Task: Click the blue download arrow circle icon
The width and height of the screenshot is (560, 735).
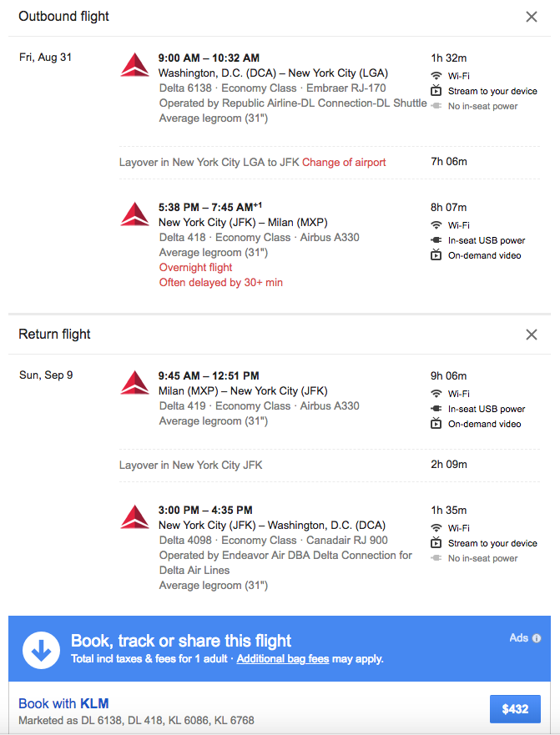Action: pyautogui.click(x=41, y=649)
